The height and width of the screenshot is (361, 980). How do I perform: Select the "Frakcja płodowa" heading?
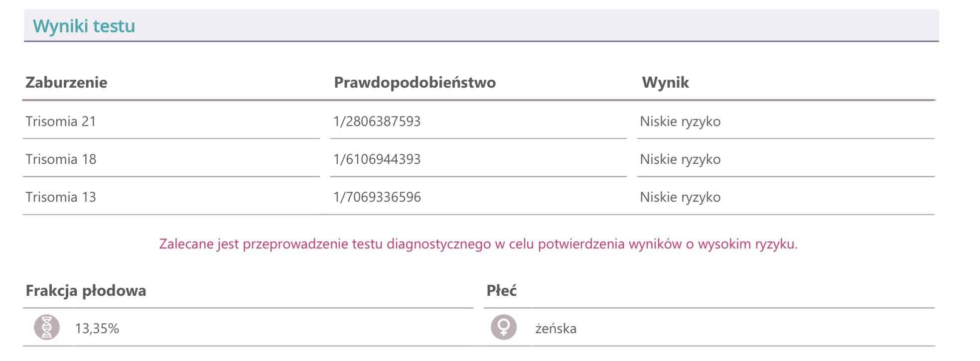click(86, 291)
